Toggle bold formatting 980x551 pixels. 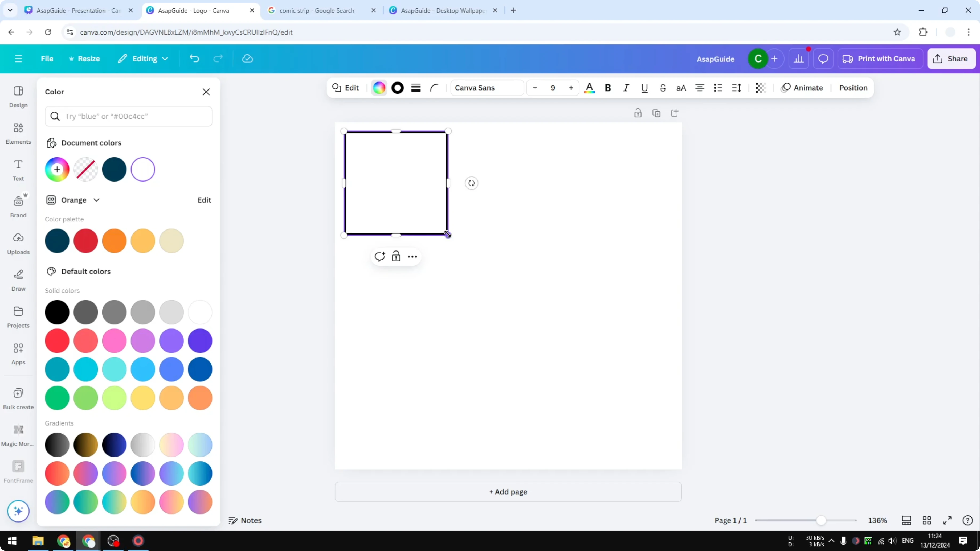tap(607, 88)
